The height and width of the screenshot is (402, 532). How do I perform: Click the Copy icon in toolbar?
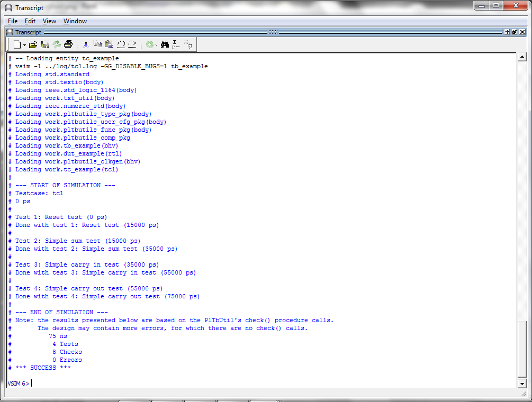coord(97,45)
